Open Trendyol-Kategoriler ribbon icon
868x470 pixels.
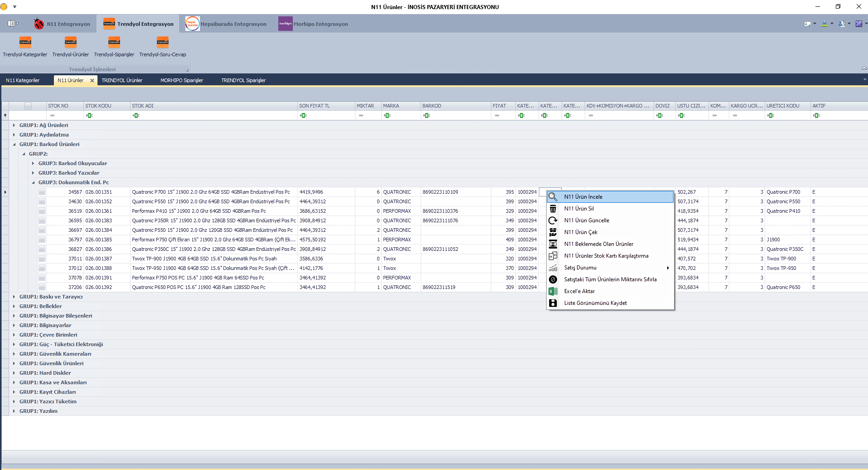[x=25, y=42]
